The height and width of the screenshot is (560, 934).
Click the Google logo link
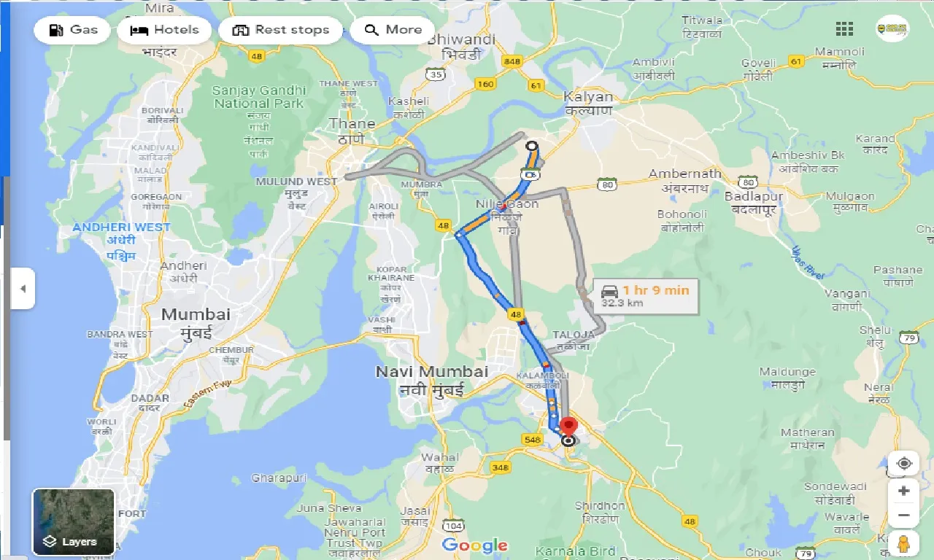[474, 545]
